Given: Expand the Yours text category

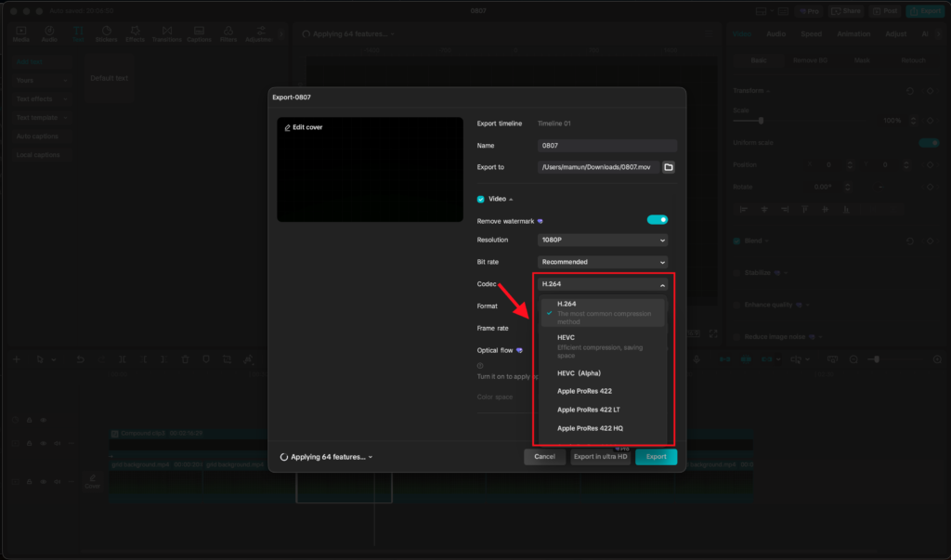Looking at the screenshot, I should coord(41,80).
